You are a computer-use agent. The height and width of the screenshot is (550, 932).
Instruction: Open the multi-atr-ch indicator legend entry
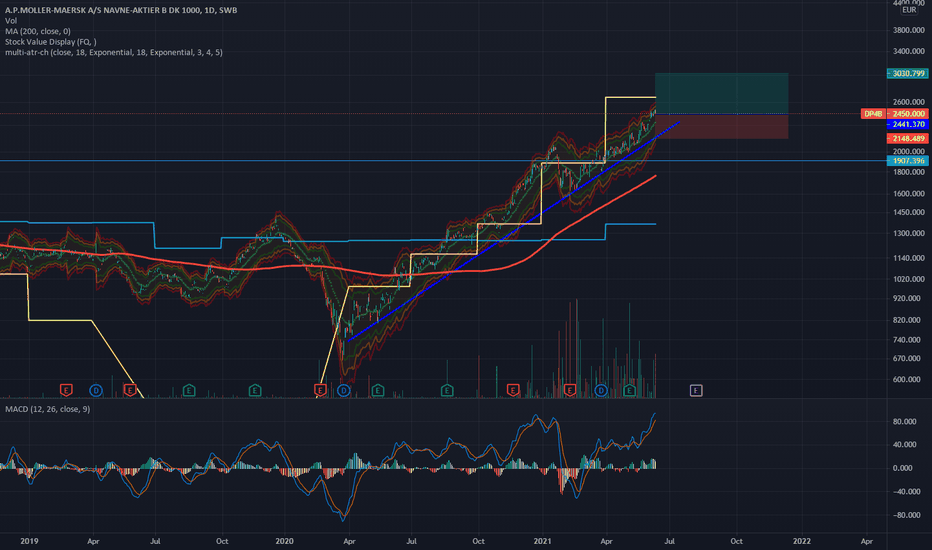(x=114, y=52)
